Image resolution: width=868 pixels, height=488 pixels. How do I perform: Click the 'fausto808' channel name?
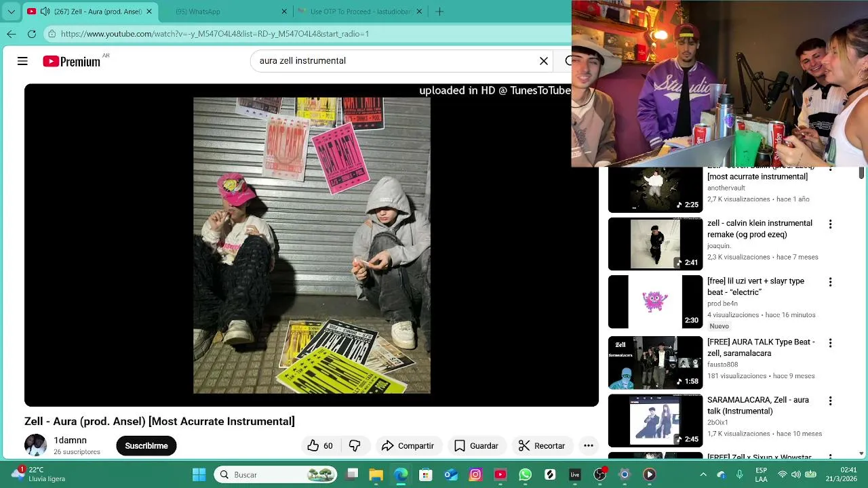(x=722, y=365)
